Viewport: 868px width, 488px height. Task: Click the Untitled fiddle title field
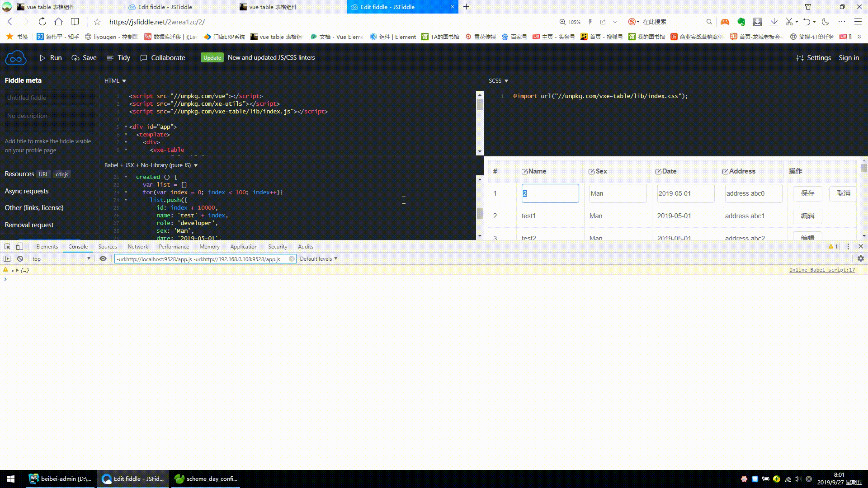pos(50,97)
